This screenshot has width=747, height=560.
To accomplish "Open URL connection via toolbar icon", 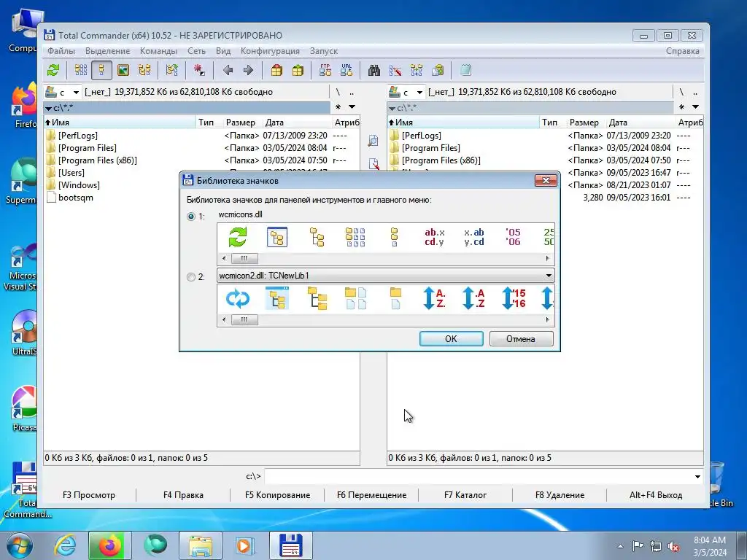I will click(x=347, y=71).
